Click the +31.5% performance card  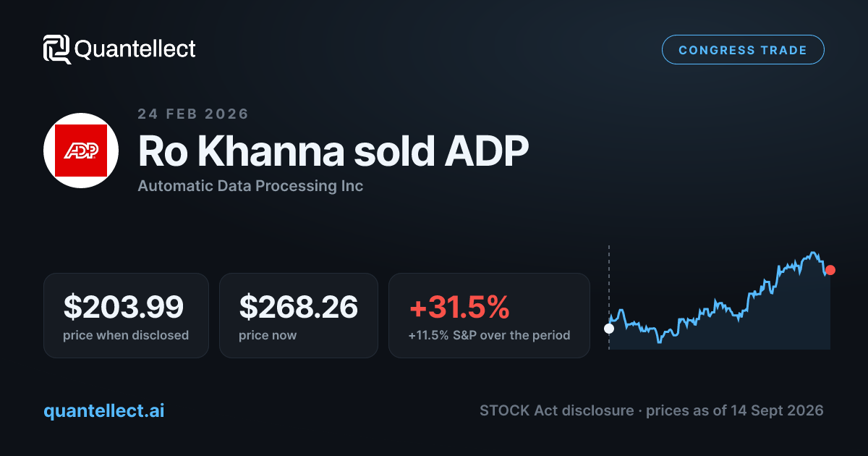489,315
